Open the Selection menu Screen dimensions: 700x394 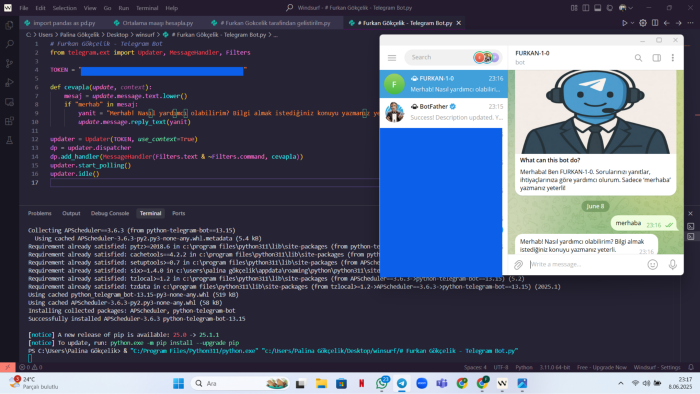tap(65, 8)
